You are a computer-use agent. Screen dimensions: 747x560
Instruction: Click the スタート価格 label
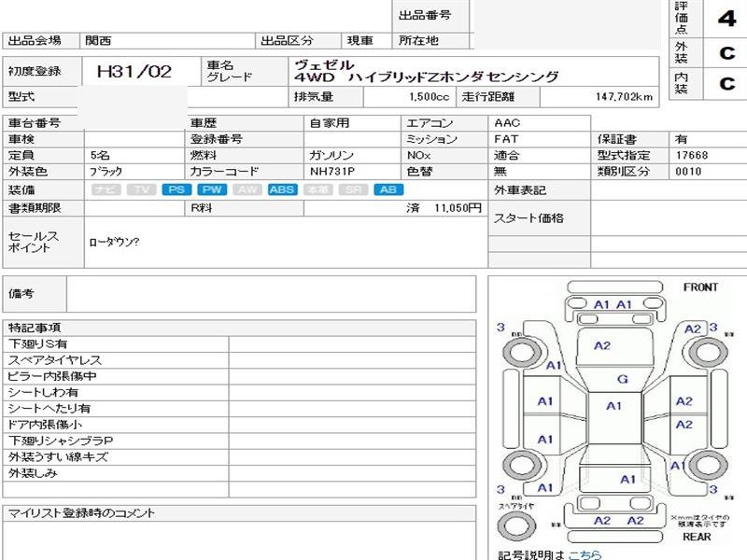pos(529,218)
